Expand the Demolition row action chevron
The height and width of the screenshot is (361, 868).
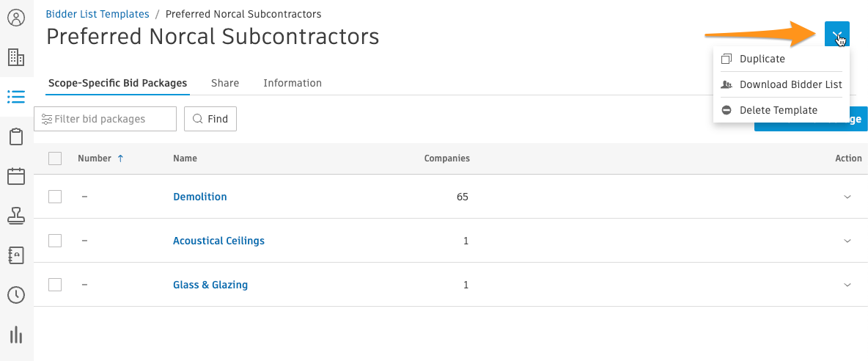847,197
